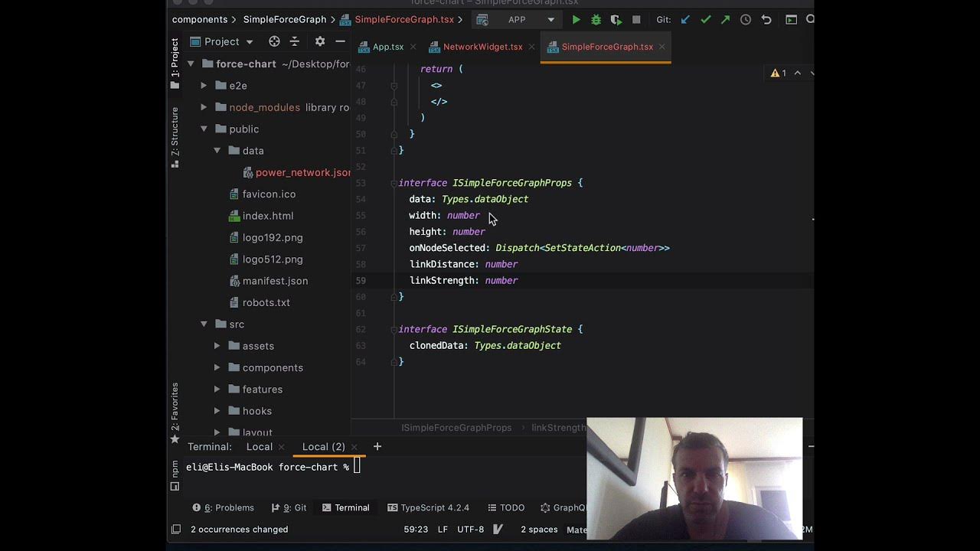Click the 59:23 cursor position indicator
This screenshot has width=980, height=551.
coord(416,530)
